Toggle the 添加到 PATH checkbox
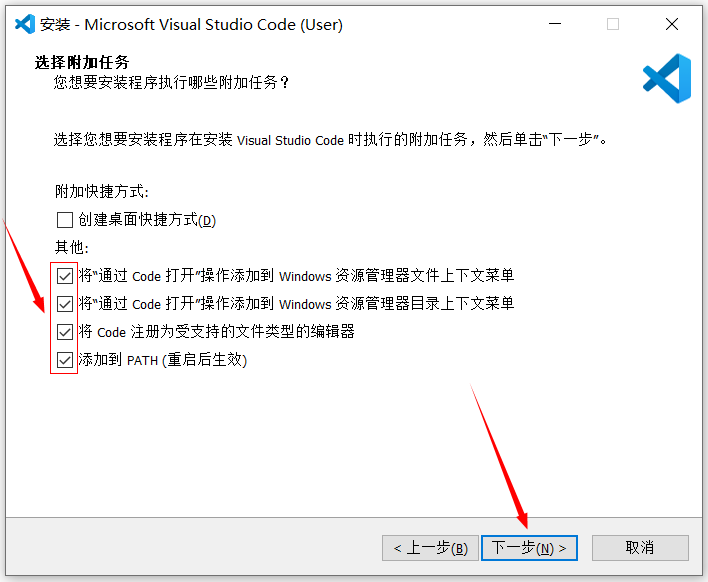The image size is (708, 582). tap(65, 360)
